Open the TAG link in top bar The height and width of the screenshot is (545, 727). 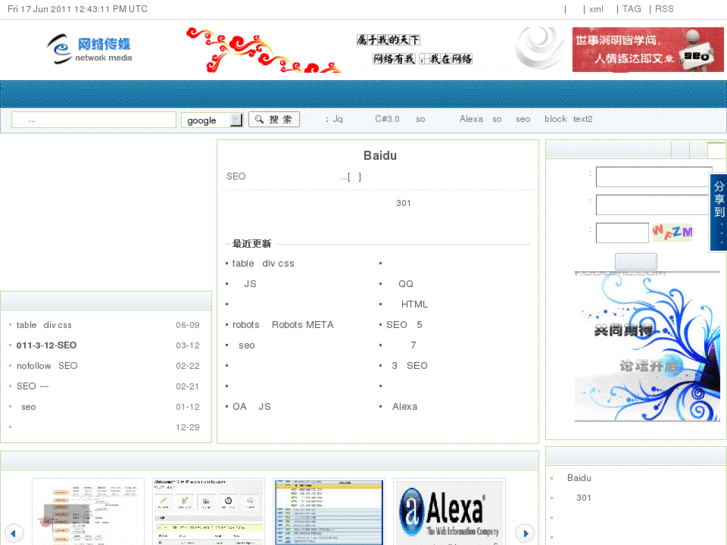click(631, 9)
